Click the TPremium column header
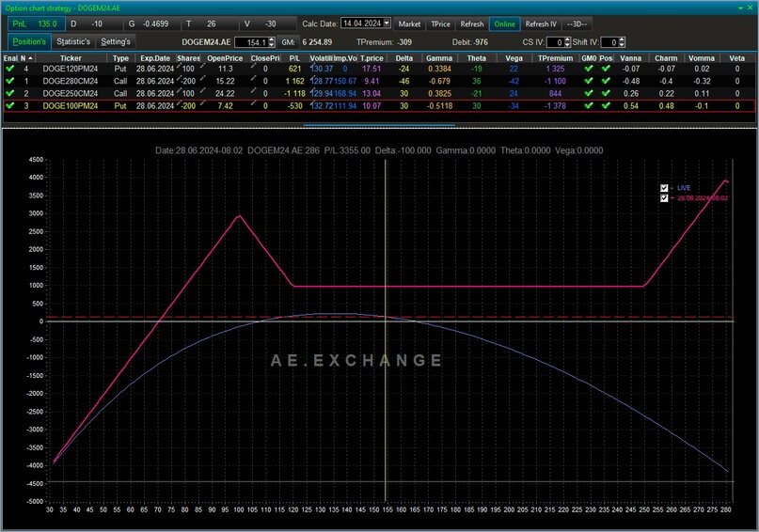This screenshot has width=759, height=532. click(x=555, y=58)
